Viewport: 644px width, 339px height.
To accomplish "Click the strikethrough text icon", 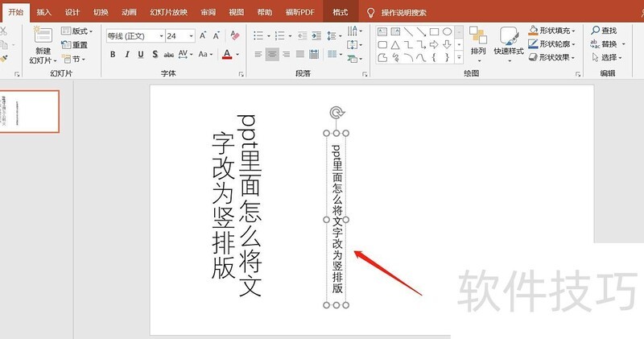I will (168, 54).
